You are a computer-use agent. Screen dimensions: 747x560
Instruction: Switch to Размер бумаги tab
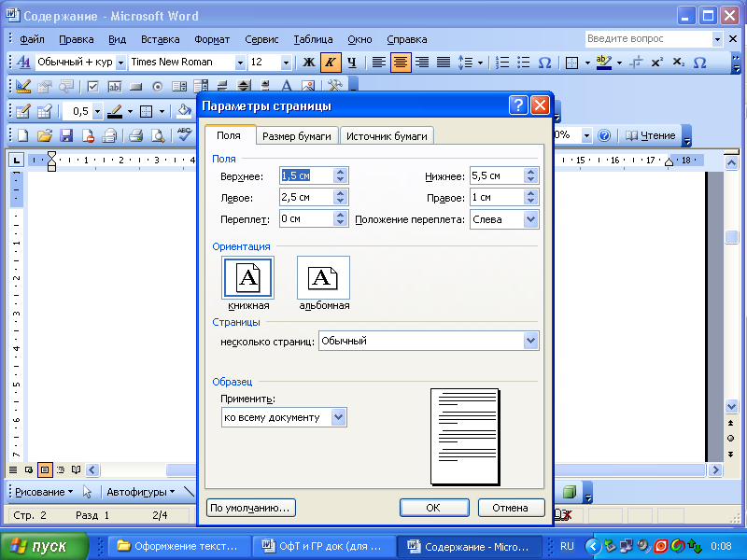point(297,136)
